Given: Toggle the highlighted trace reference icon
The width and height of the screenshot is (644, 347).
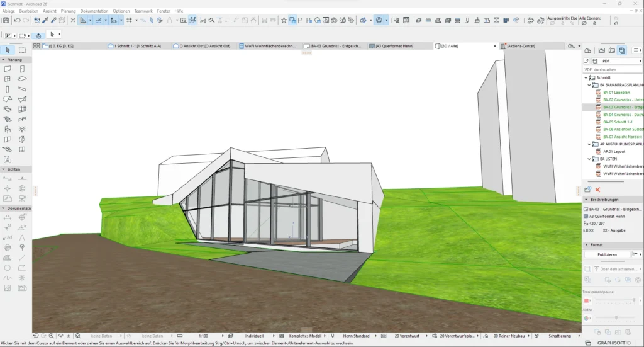Looking at the screenshot, I should pos(292,20).
